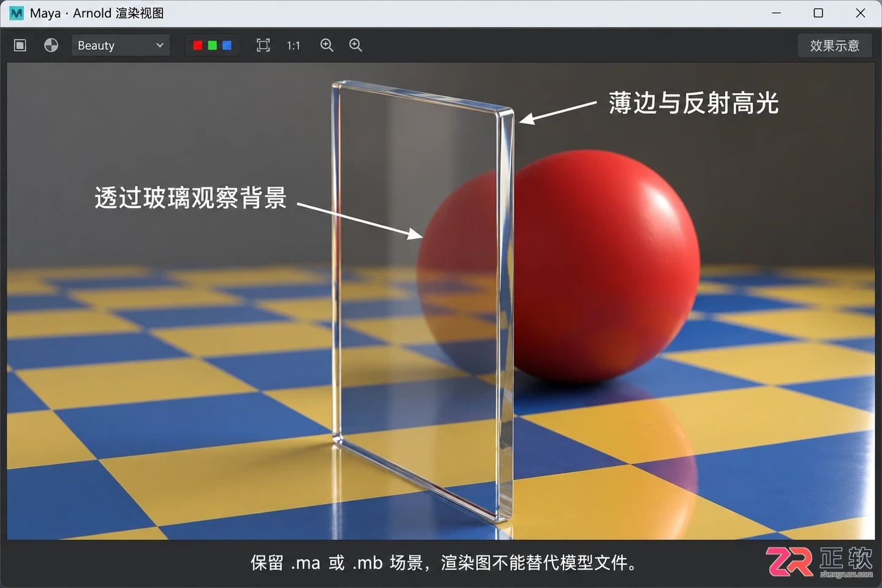Click the 效果示意 button
The image size is (882, 588).
point(835,45)
